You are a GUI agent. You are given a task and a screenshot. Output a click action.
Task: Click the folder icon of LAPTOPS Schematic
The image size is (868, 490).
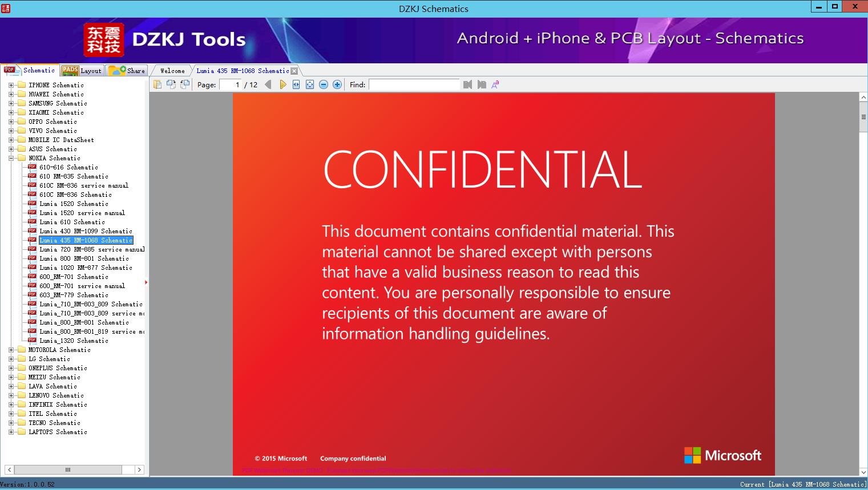pos(22,432)
